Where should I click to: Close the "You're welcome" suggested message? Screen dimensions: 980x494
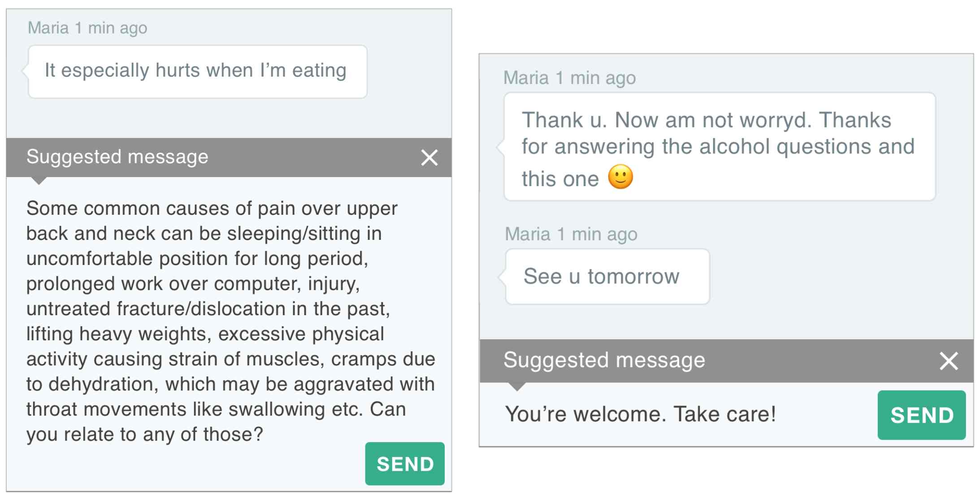click(949, 360)
